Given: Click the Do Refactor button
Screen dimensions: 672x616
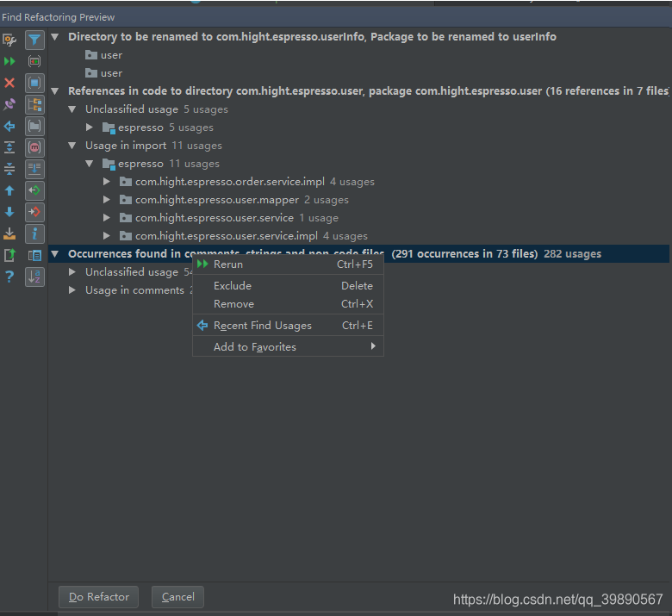Looking at the screenshot, I should click(x=98, y=597).
